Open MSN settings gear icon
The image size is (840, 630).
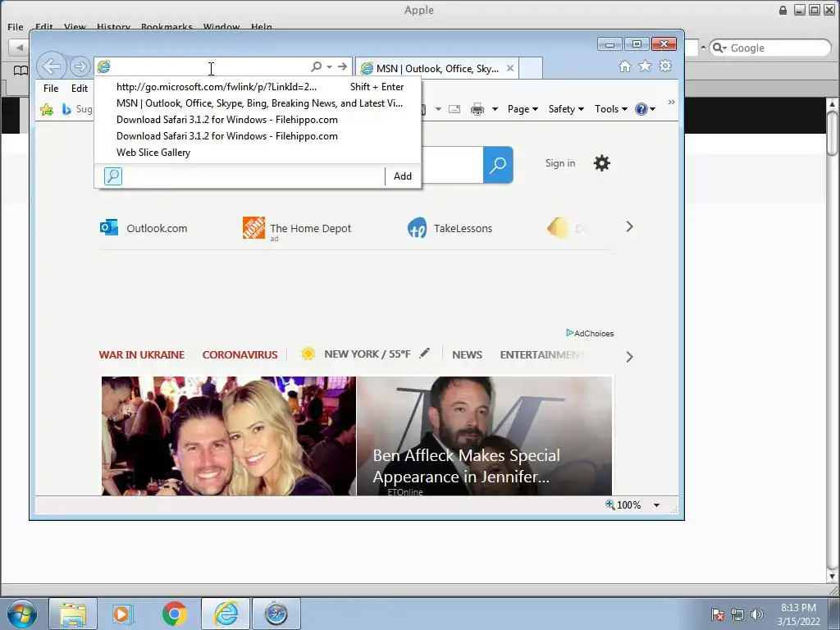601,163
